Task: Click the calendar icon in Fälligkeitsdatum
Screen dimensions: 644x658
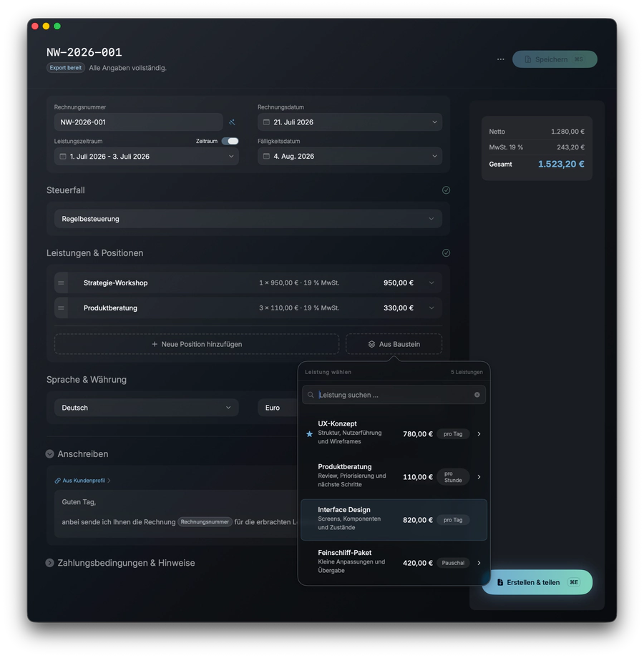Action: click(x=266, y=156)
